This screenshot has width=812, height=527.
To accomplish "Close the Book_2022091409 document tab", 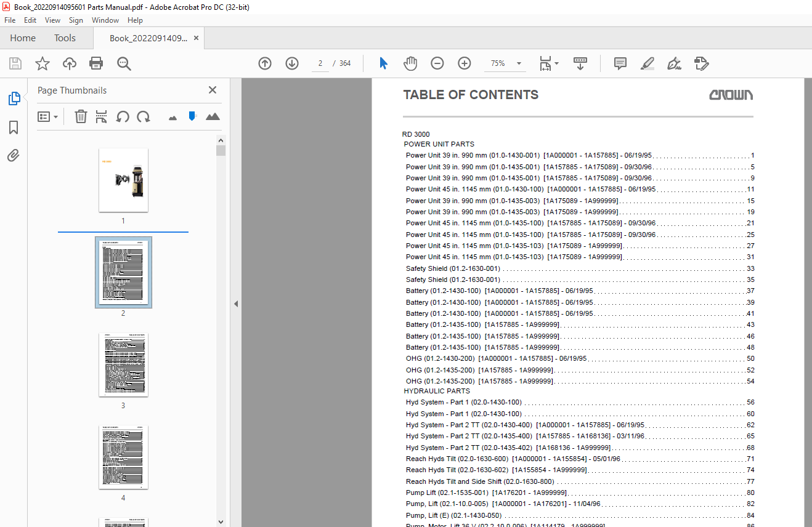I will point(197,38).
